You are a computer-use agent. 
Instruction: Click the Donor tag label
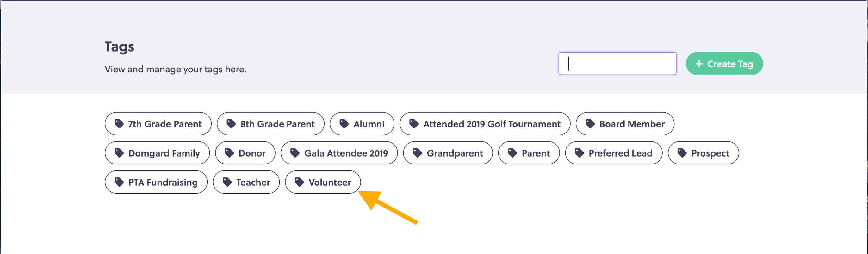pyautogui.click(x=252, y=153)
